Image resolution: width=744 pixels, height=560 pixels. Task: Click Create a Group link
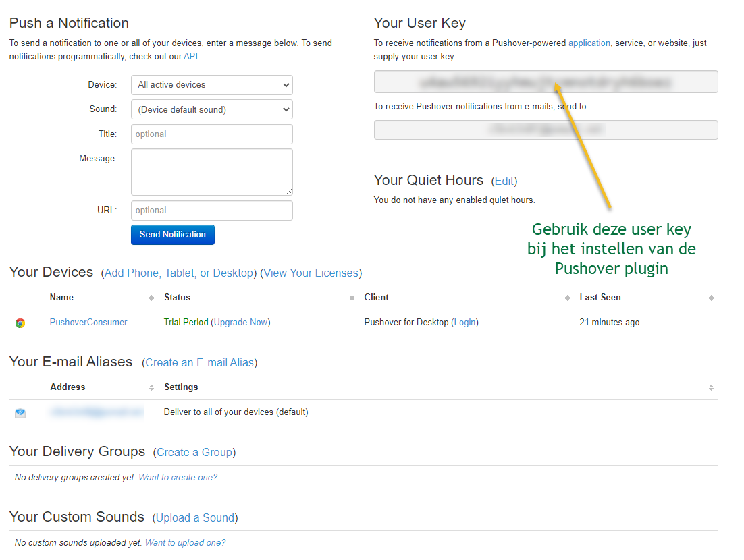coord(194,452)
